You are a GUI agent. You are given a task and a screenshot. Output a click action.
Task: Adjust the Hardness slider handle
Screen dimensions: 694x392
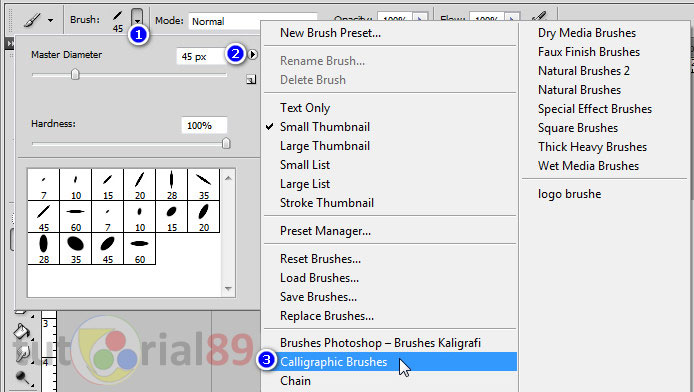[x=226, y=143]
